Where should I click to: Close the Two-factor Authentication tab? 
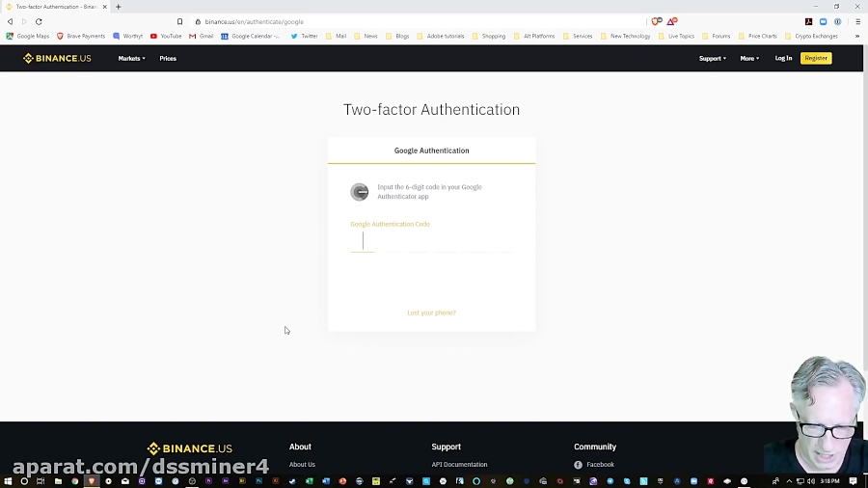(104, 7)
